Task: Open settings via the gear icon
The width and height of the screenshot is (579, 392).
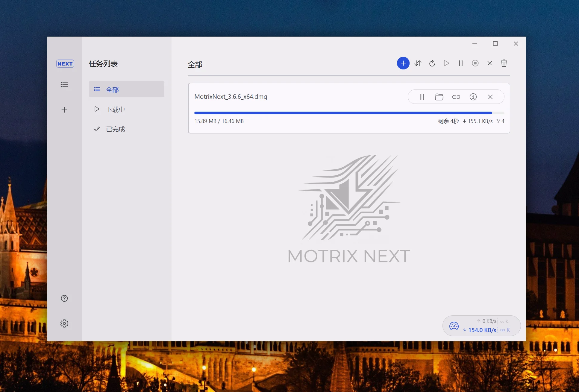Action: (64, 323)
